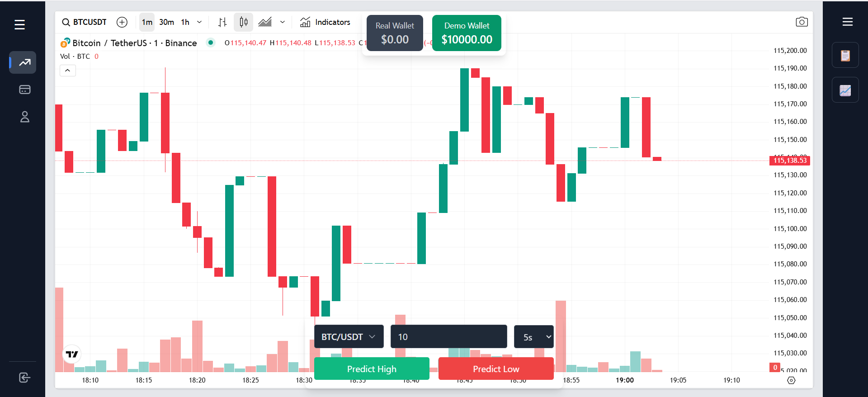Image resolution: width=868 pixels, height=397 pixels.
Task: Click the amount input field
Action: pos(448,337)
